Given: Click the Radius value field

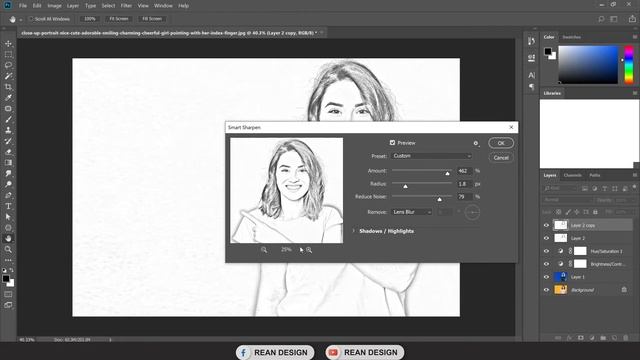Looking at the screenshot, I should (x=464, y=184).
